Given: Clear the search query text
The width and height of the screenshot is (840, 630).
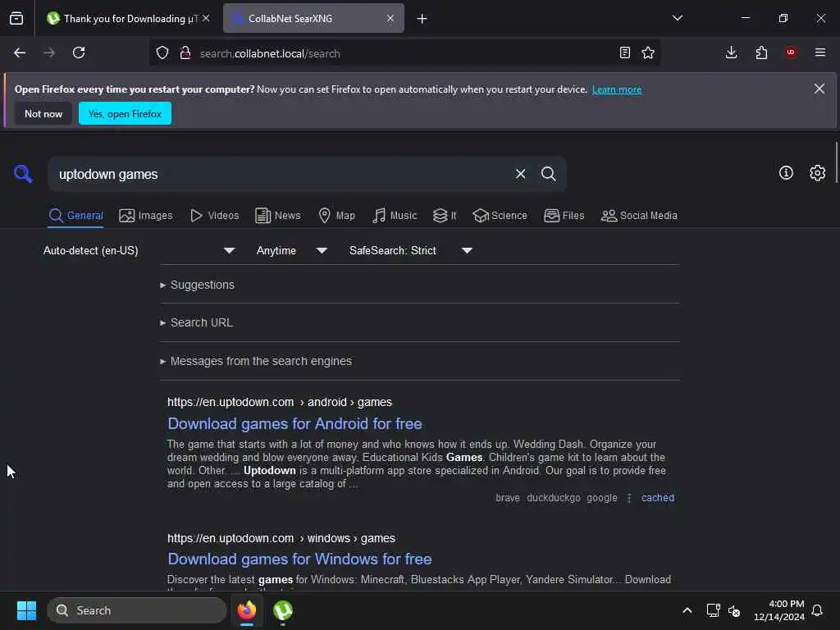Looking at the screenshot, I should (520, 174).
